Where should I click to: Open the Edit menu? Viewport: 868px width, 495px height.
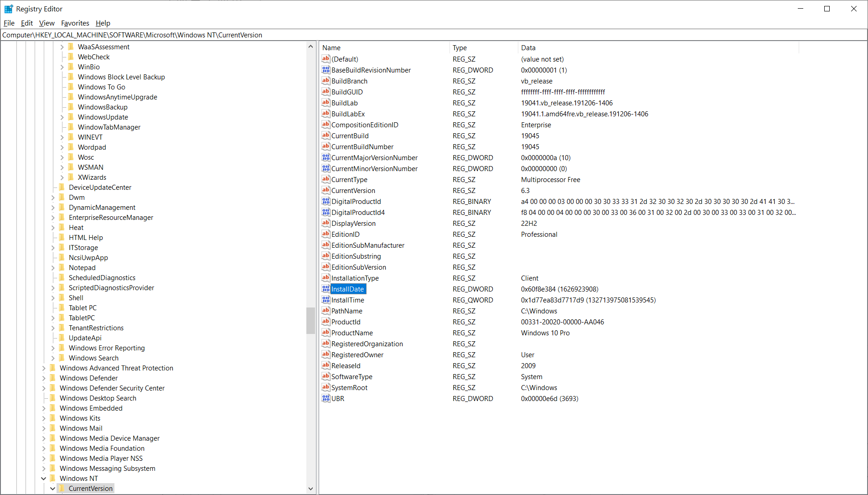27,23
